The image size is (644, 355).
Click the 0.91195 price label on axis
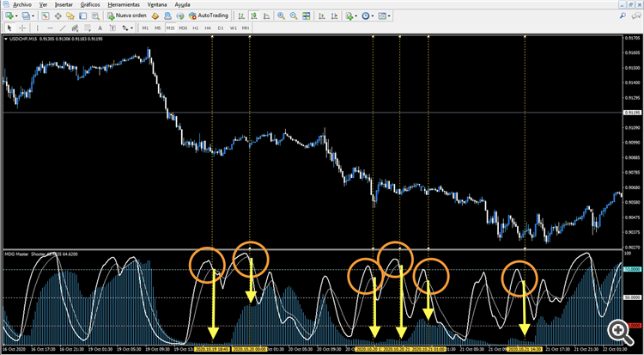(633, 113)
